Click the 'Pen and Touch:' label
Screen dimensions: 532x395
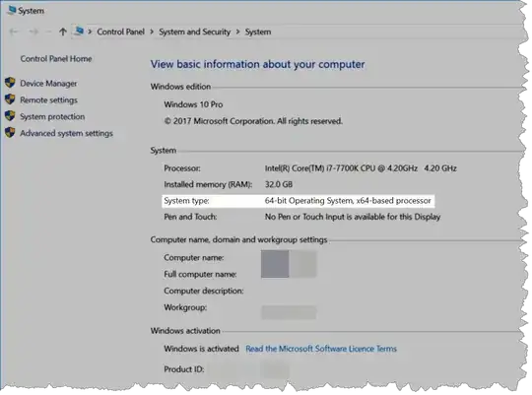pos(190,217)
